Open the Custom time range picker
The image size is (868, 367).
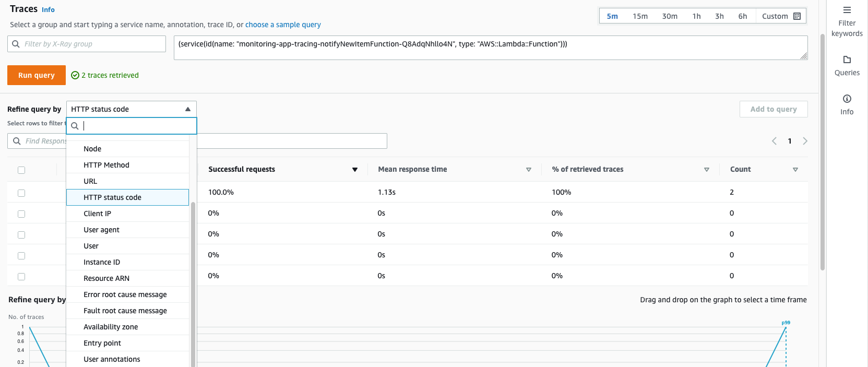click(781, 16)
